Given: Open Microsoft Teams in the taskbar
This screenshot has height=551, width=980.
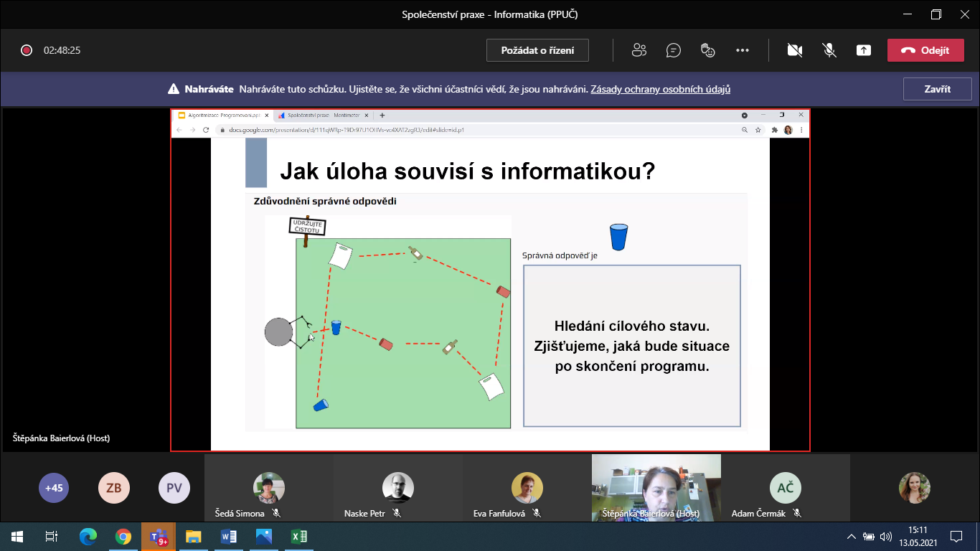Looking at the screenshot, I should pyautogui.click(x=158, y=536).
